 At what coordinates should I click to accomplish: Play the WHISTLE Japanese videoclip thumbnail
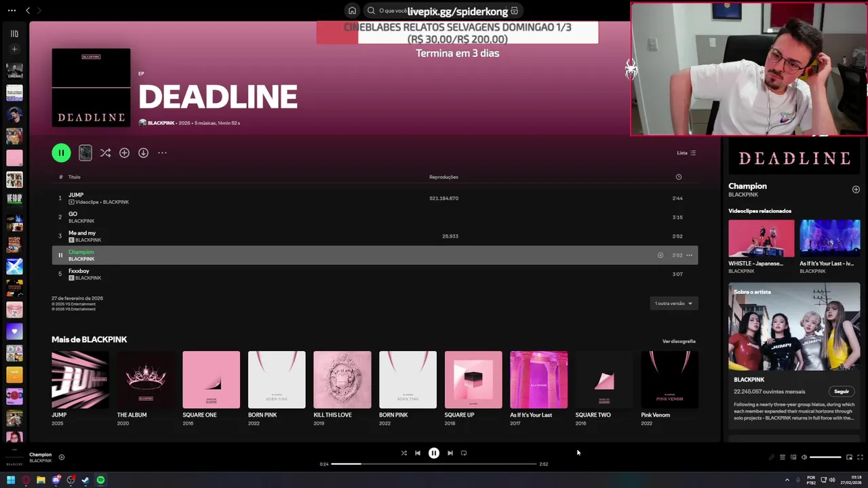pyautogui.click(x=761, y=238)
